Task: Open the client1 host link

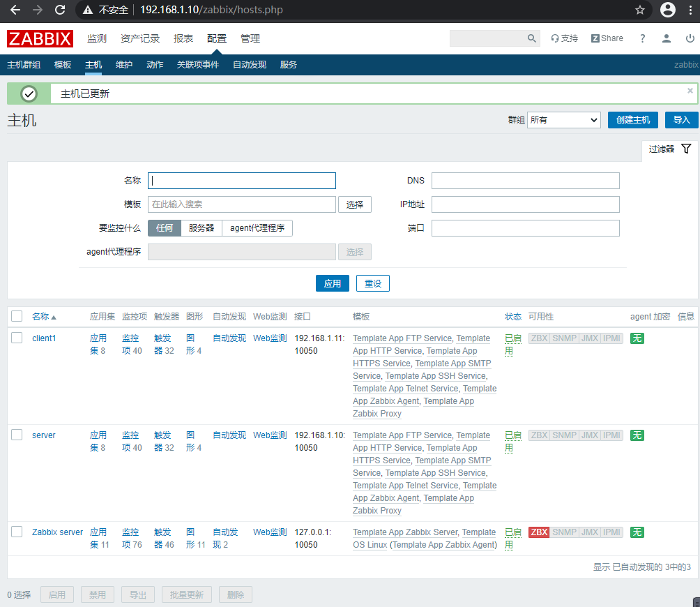Action: [44, 338]
